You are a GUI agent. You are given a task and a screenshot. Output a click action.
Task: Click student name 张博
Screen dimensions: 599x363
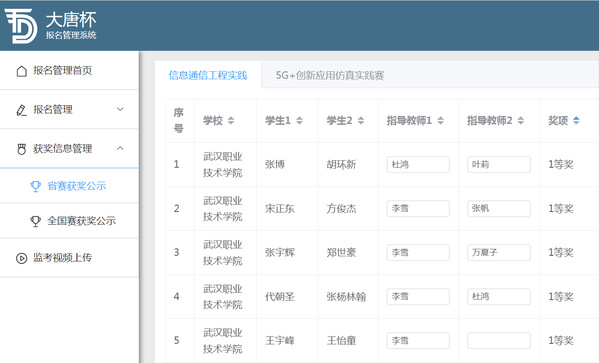click(275, 165)
